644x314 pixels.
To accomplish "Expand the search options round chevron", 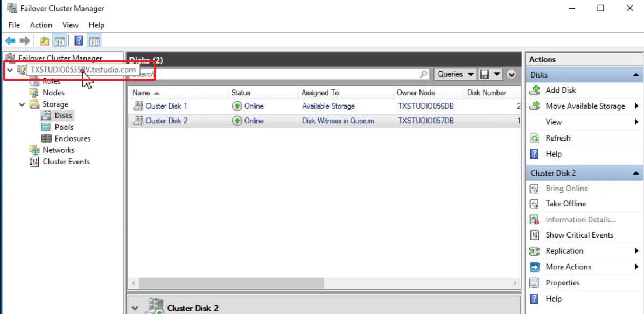I will pos(512,74).
